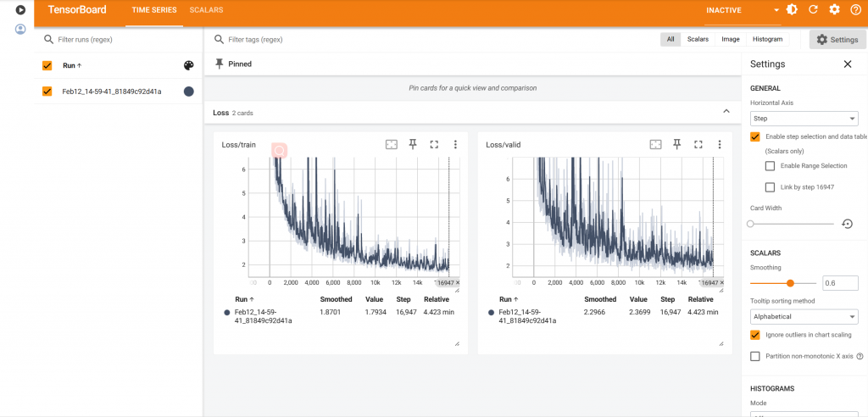
Task: Open the help question mark icon
Action: tap(854, 10)
